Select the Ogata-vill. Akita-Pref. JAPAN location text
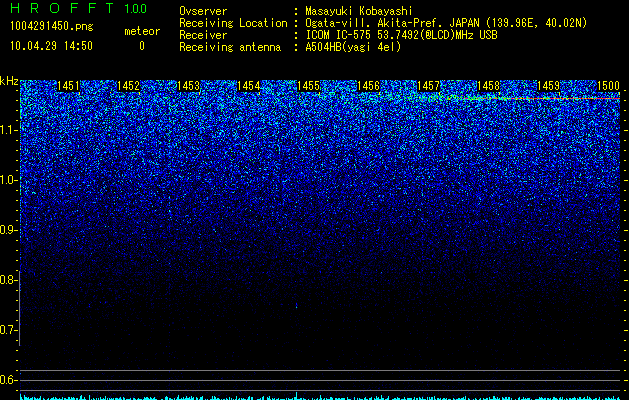 point(446,23)
